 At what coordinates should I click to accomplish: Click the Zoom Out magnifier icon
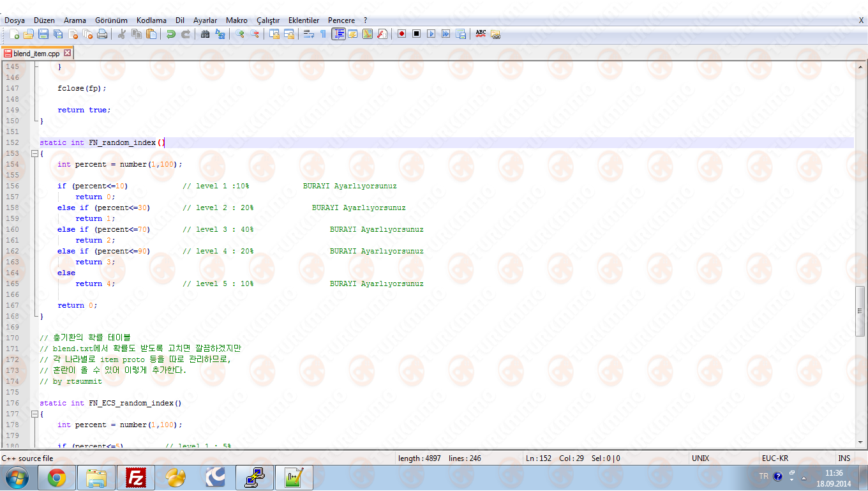(254, 34)
